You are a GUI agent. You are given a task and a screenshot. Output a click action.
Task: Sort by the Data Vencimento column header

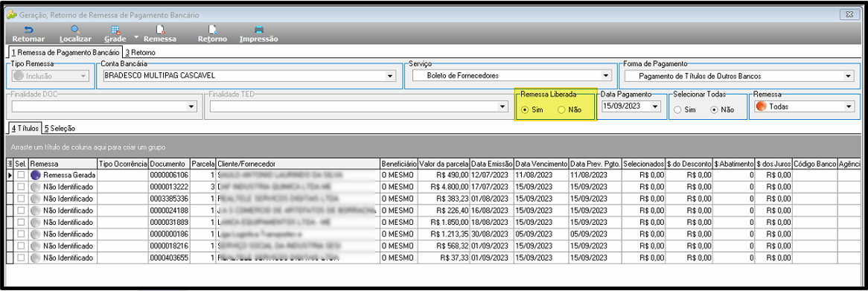pyautogui.click(x=541, y=164)
